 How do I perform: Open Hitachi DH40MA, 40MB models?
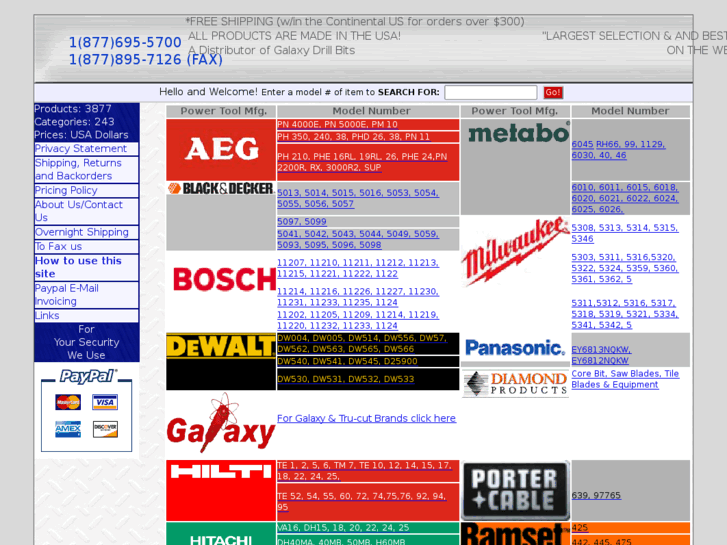point(341,541)
